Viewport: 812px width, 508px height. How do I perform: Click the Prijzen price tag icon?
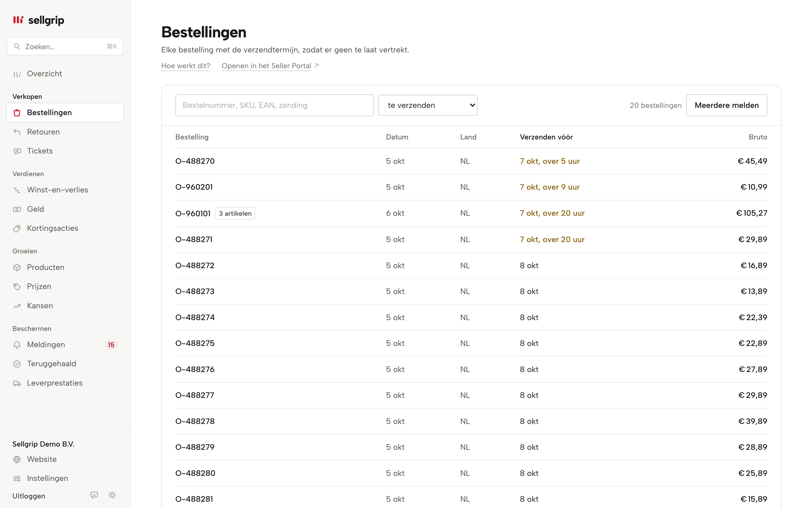click(17, 286)
